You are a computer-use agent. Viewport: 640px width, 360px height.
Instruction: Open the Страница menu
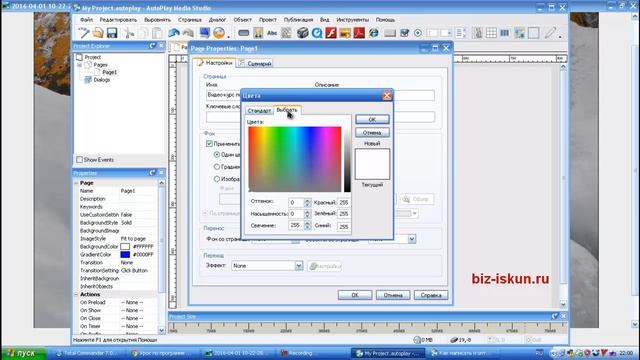[190, 20]
